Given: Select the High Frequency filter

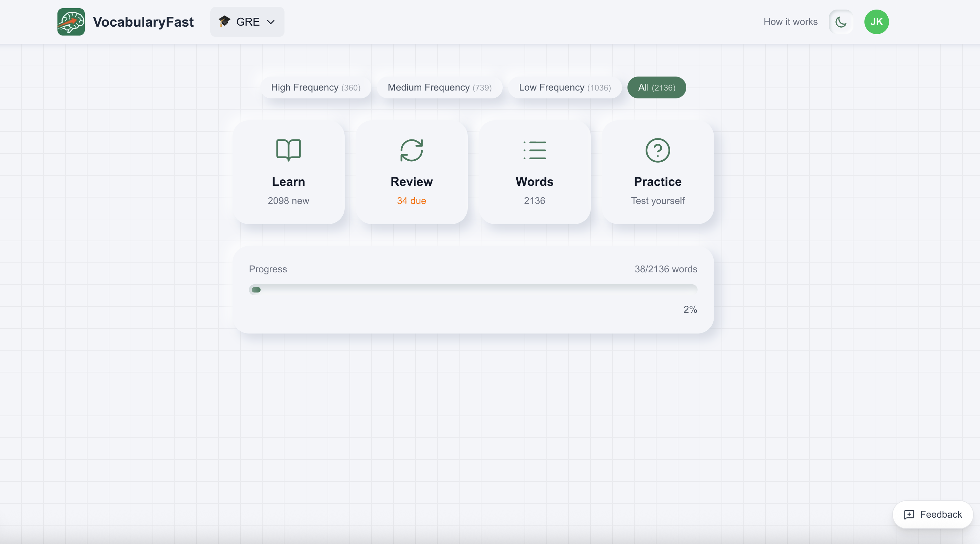Looking at the screenshot, I should tap(315, 87).
